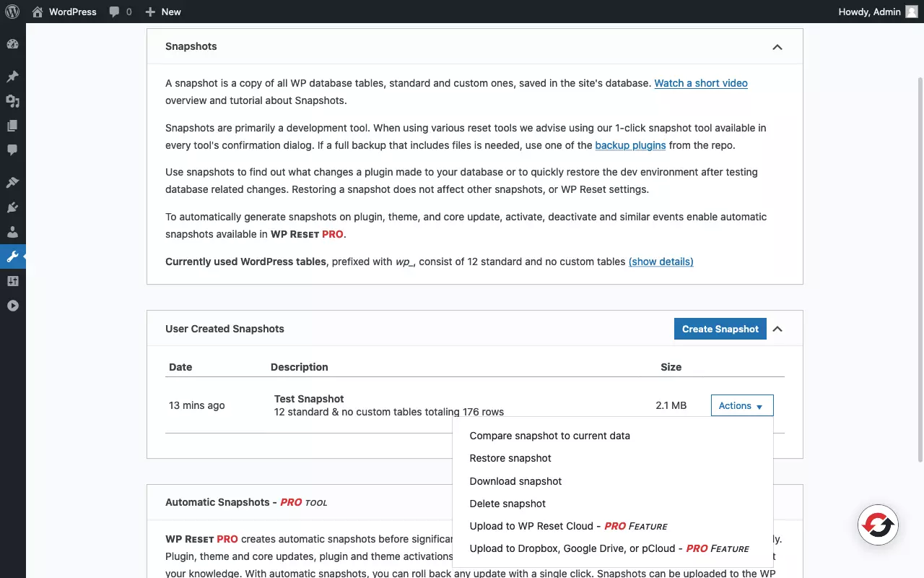Visit the WordPress site home link

click(x=64, y=12)
